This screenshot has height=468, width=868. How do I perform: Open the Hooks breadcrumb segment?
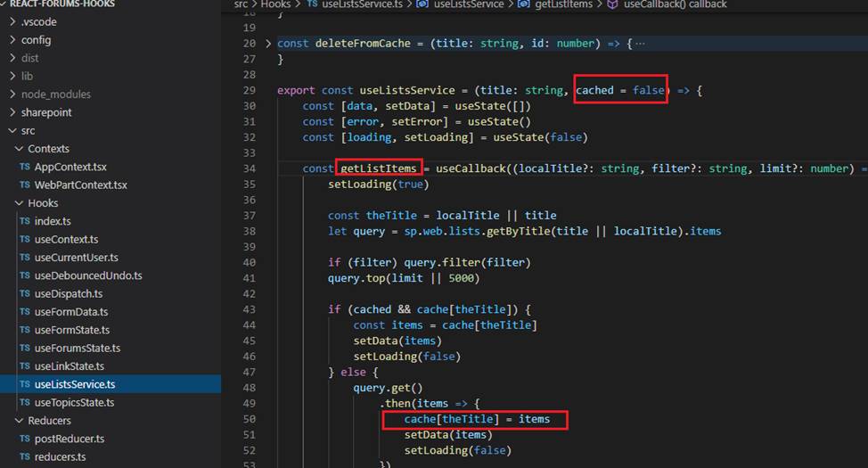(x=276, y=4)
